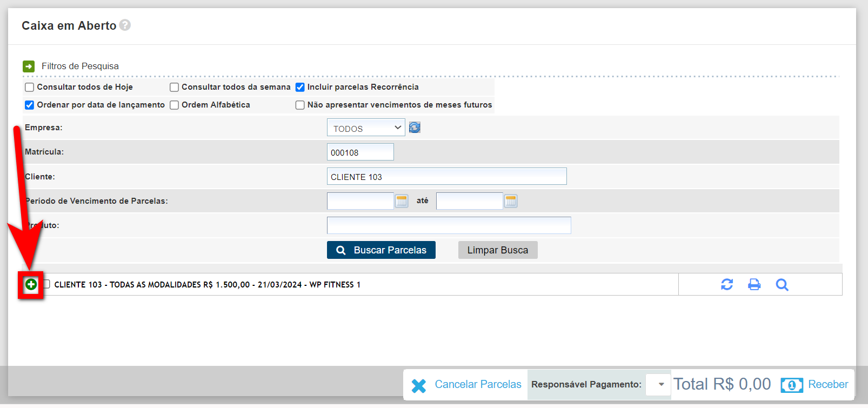Expand CLIENTE 103 row with green plus

(31, 284)
